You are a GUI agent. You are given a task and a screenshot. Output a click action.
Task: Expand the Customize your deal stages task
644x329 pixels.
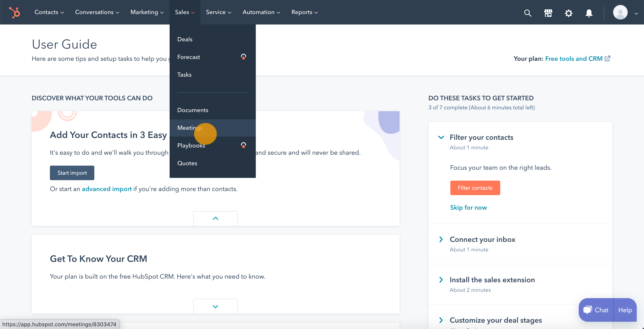click(441, 320)
